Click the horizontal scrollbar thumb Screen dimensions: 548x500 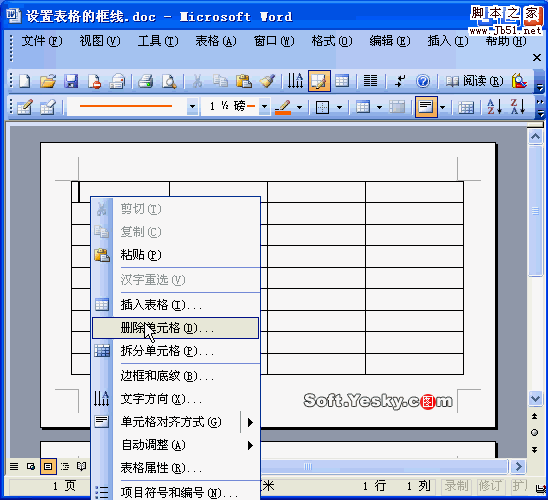point(384,466)
